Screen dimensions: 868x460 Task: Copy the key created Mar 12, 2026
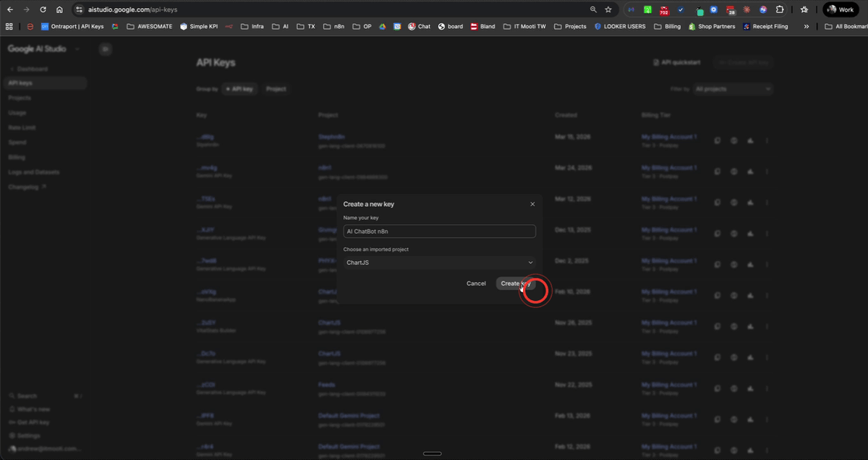[x=717, y=203]
